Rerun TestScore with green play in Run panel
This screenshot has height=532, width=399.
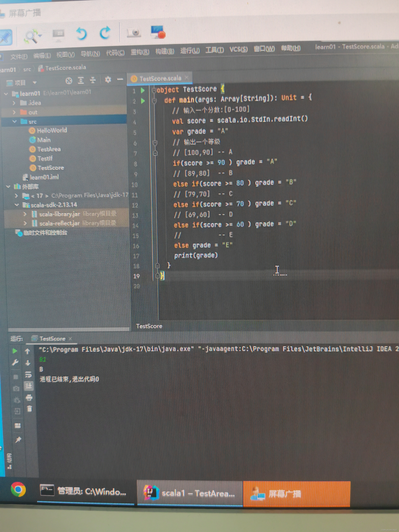click(x=15, y=351)
